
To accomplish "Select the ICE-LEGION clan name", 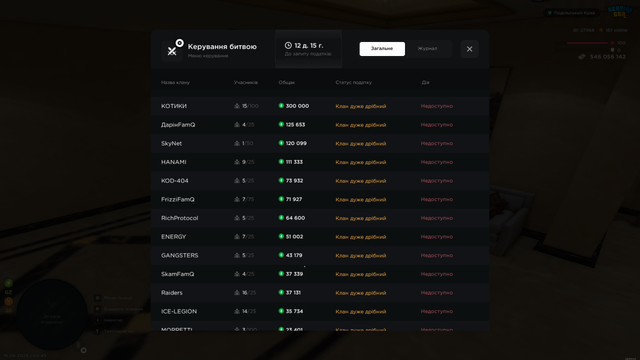I will (179, 311).
